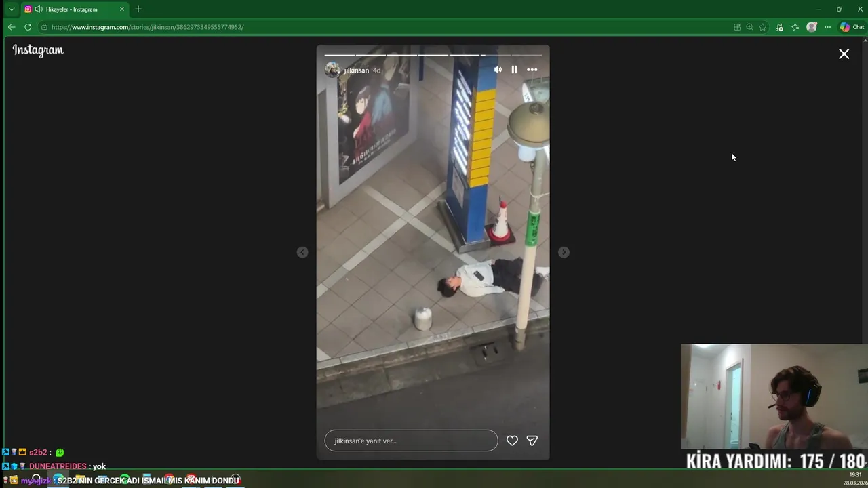Open the favorites list
The image size is (868, 488).
point(795,27)
